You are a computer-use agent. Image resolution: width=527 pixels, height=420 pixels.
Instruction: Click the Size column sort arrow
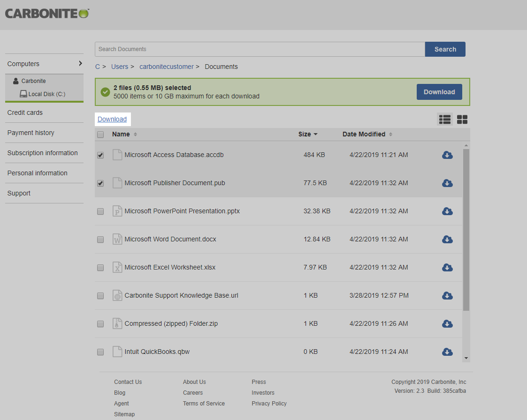(316, 134)
